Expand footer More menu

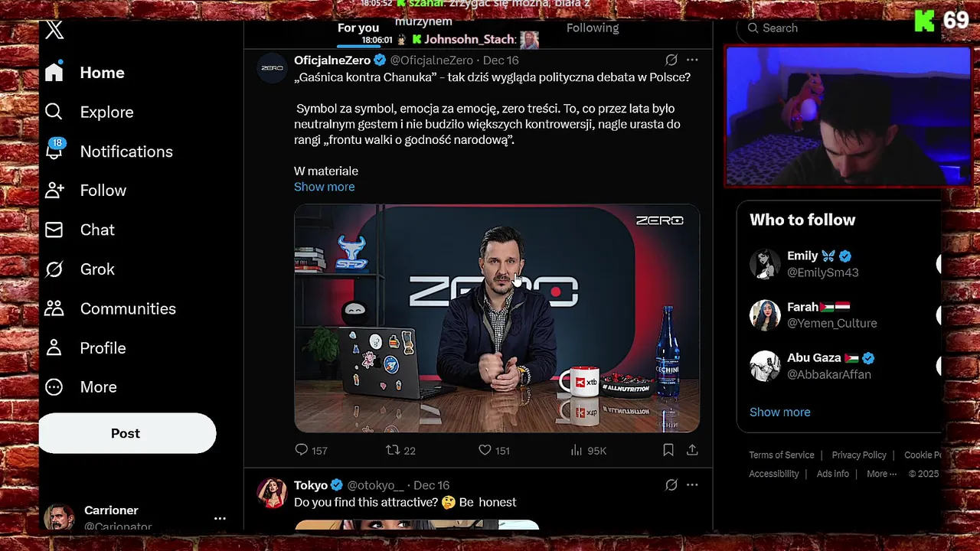pos(881,474)
